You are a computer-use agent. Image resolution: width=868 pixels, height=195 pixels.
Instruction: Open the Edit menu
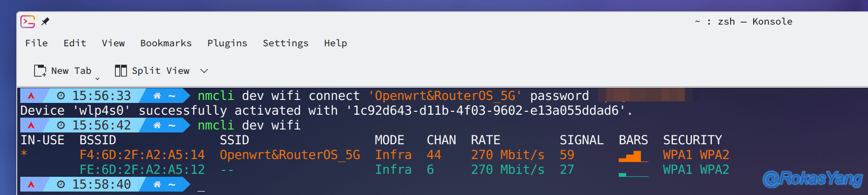click(x=75, y=43)
